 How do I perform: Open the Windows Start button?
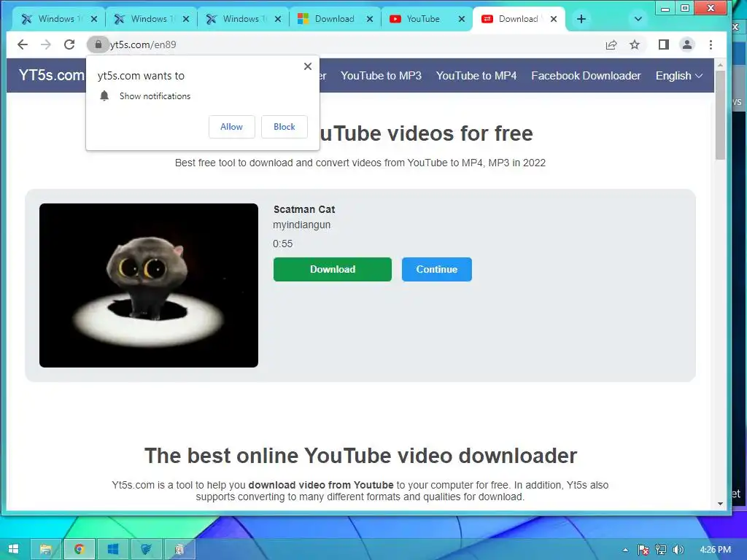coord(13,549)
